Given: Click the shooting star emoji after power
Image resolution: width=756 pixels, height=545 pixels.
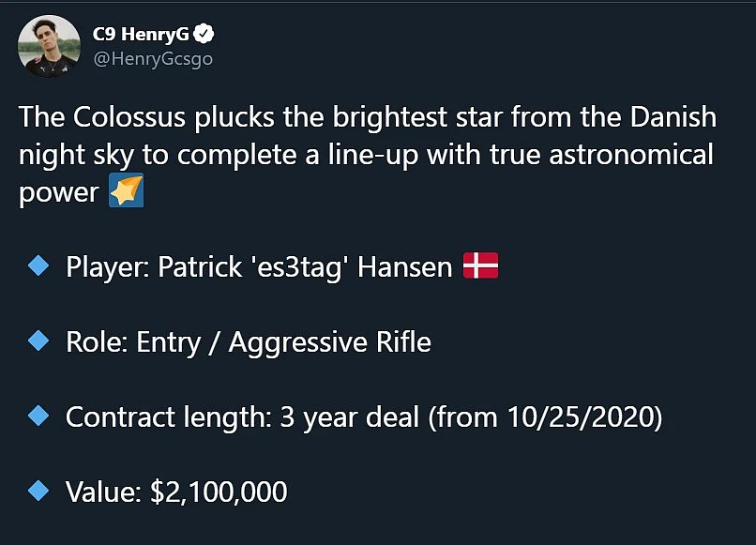Looking at the screenshot, I should pyautogui.click(x=127, y=190).
